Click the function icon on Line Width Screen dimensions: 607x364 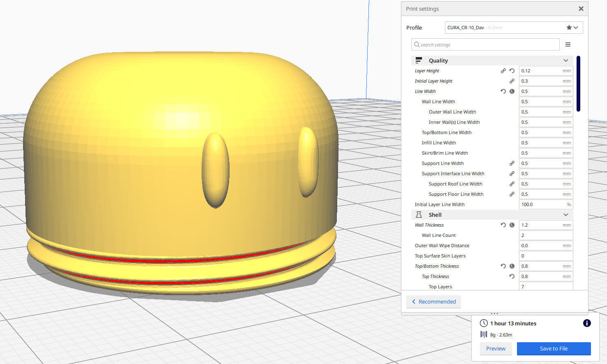pos(512,91)
